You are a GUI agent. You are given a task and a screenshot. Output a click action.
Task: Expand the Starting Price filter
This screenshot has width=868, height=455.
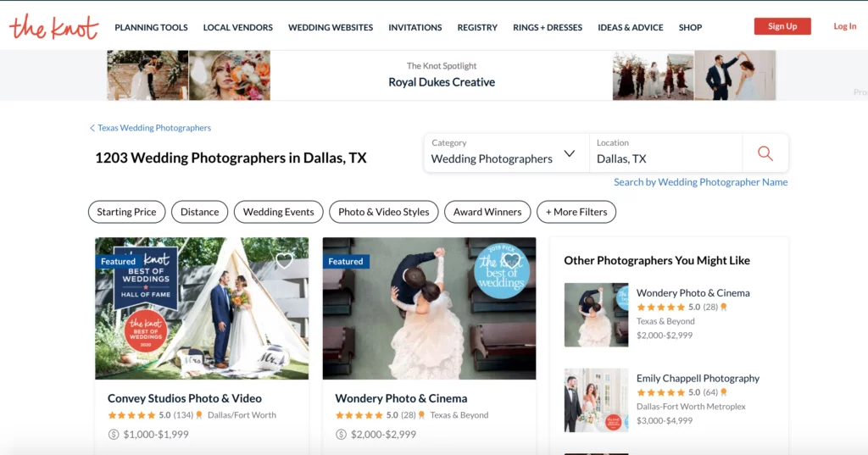point(126,212)
